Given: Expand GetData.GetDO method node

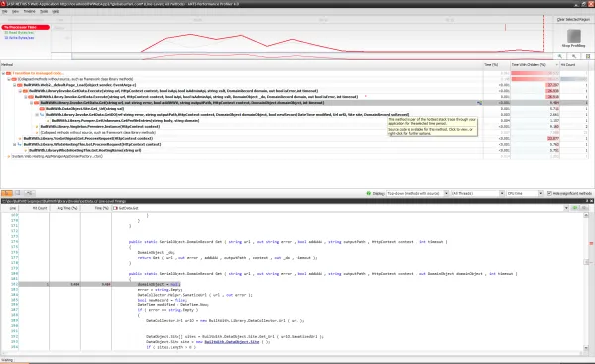Looking at the screenshot, I should pyautogui.click(x=37, y=115).
